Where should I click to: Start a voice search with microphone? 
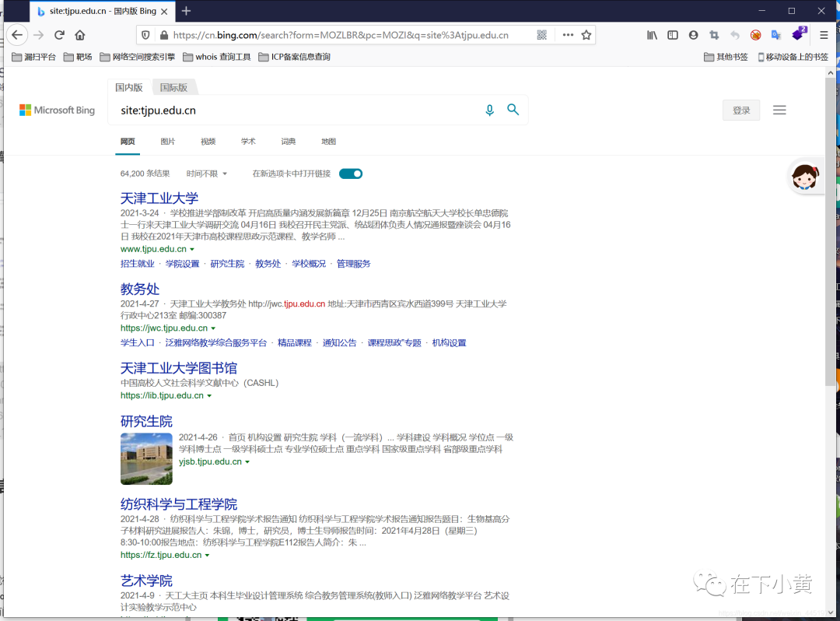(490, 111)
